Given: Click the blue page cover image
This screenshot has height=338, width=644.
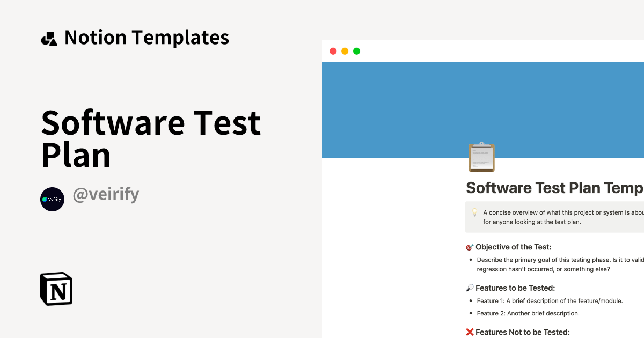Looking at the screenshot, I should (483, 109).
